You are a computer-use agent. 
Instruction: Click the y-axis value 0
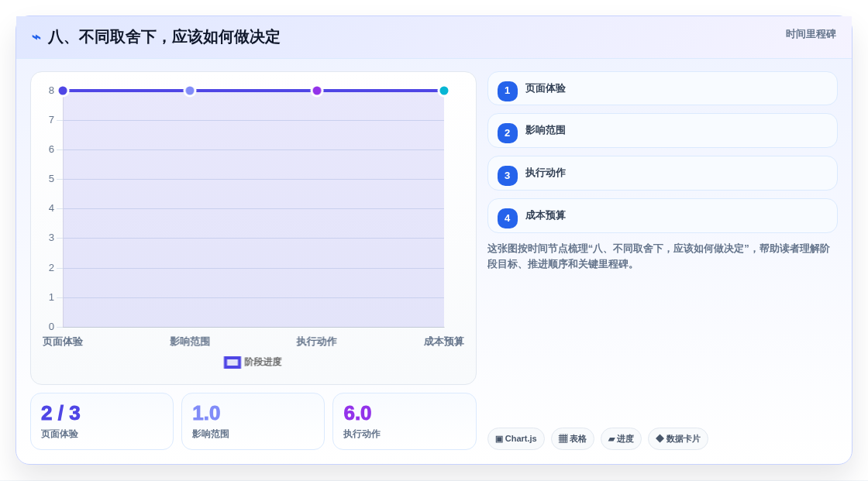[51, 327]
